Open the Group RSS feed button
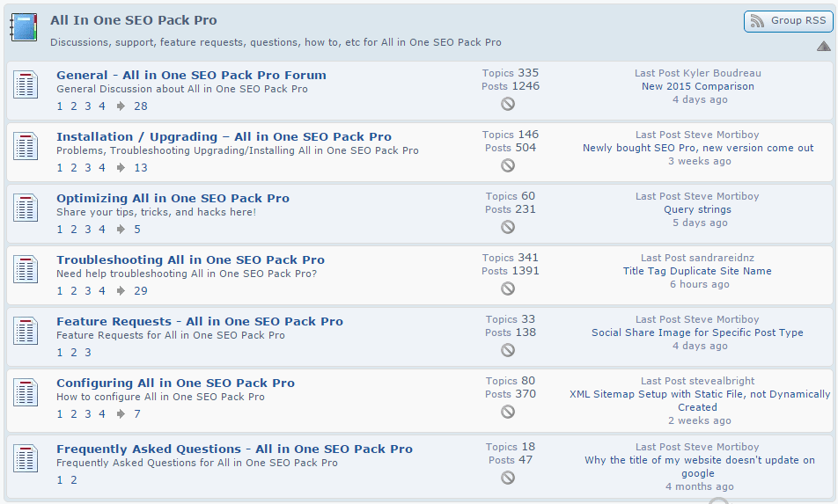The height and width of the screenshot is (504, 838). click(789, 21)
